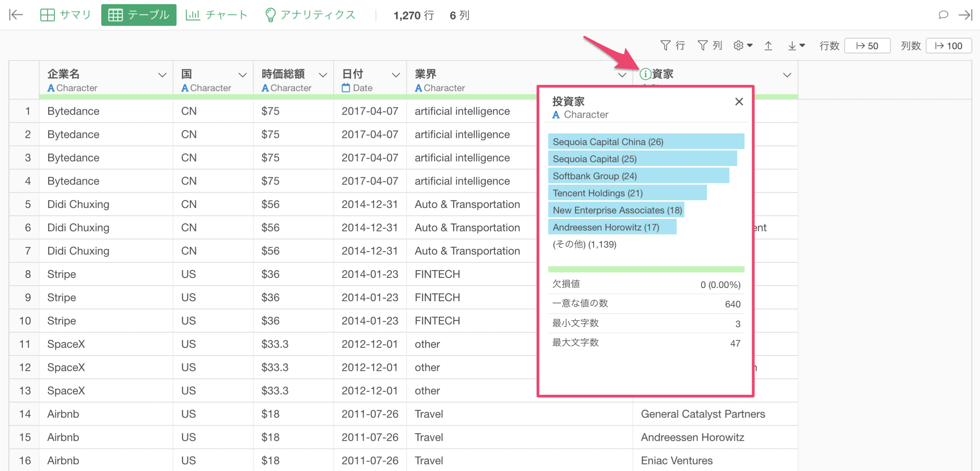The height and width of the screenshot is (471, 980).
Task: Open the comment bubble icon
Action: pos(943,15)
